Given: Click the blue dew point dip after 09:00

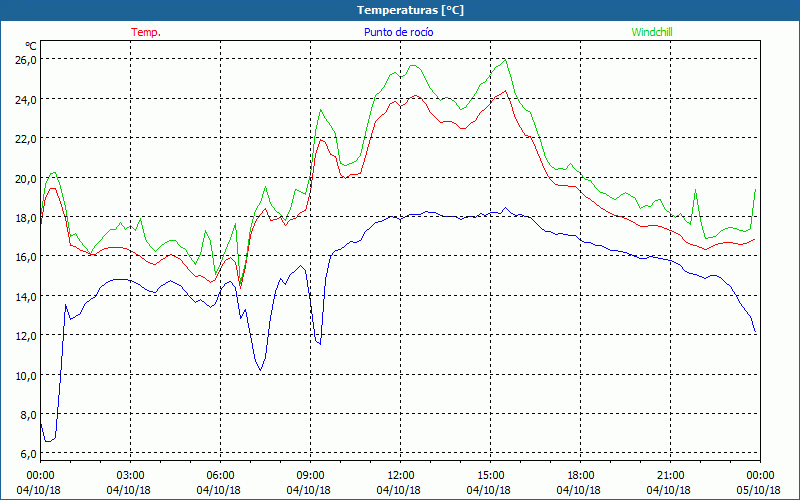Looking at the screenshot, I should [x=320, y=344].
